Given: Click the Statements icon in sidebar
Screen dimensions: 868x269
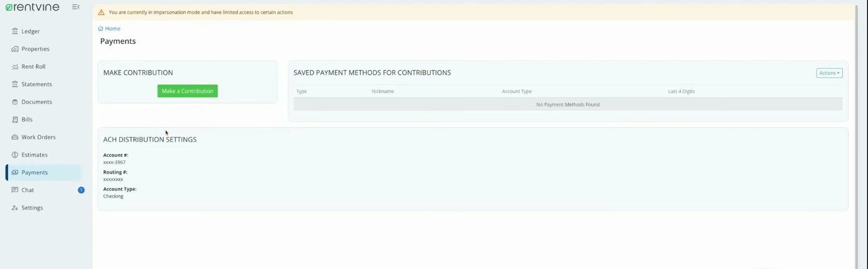Looking at the screenshot, I should [15, 84].
